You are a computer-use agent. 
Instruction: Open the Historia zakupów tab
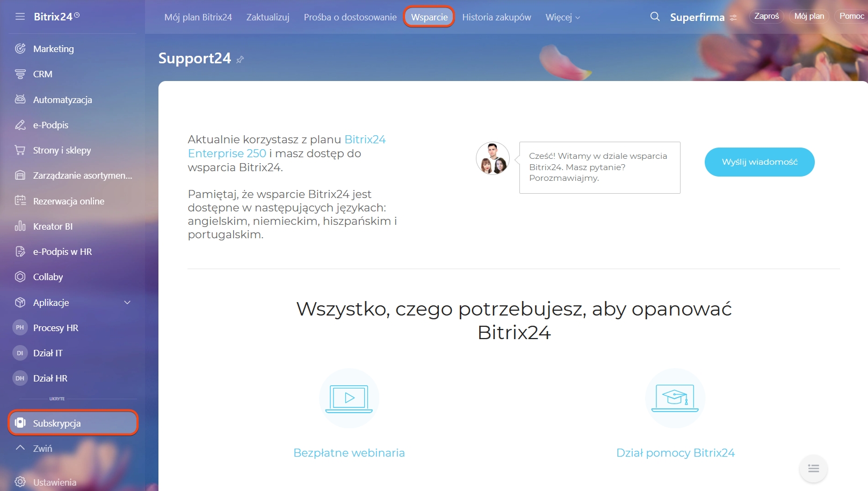click(496, 17)
